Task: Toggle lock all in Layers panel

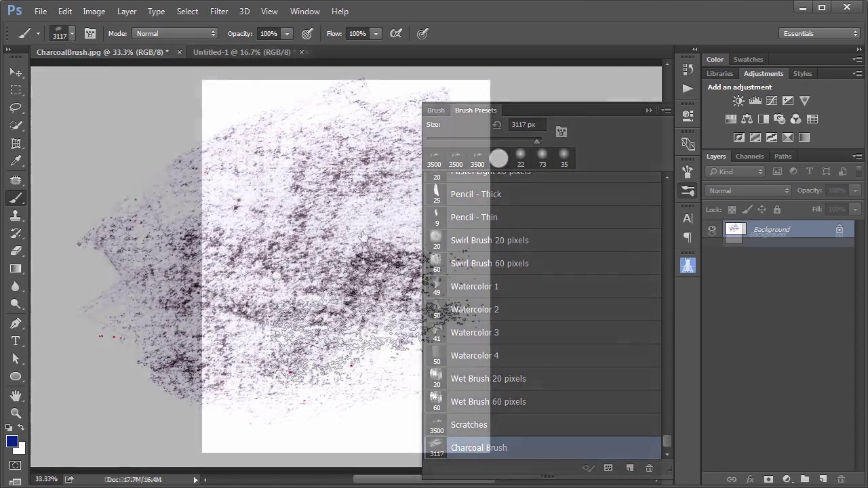Action: 777,209
